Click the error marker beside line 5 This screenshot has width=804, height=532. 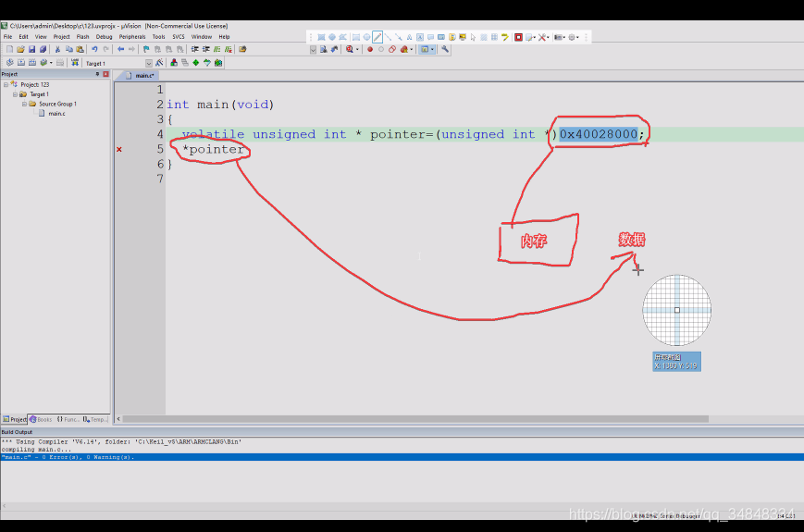pos(119,149)
